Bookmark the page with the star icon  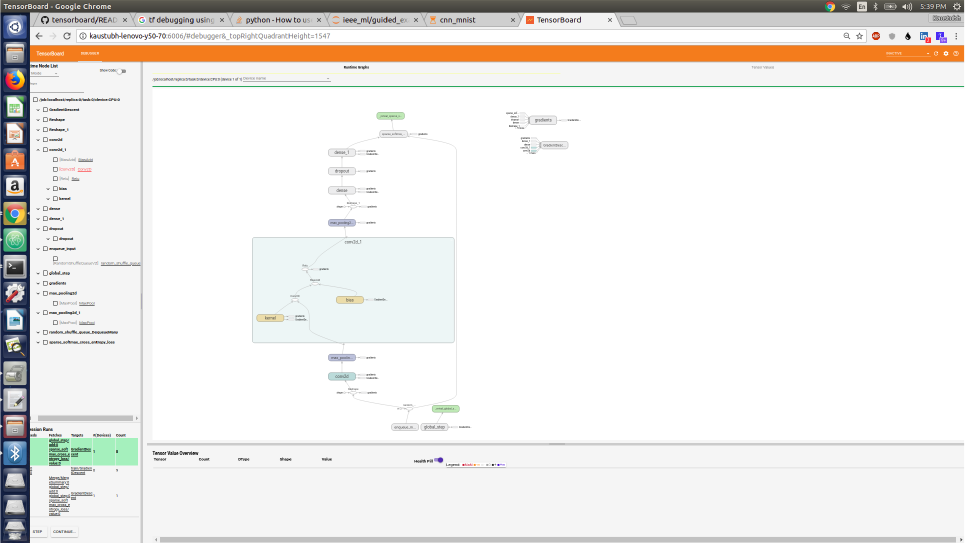[859, 36]
